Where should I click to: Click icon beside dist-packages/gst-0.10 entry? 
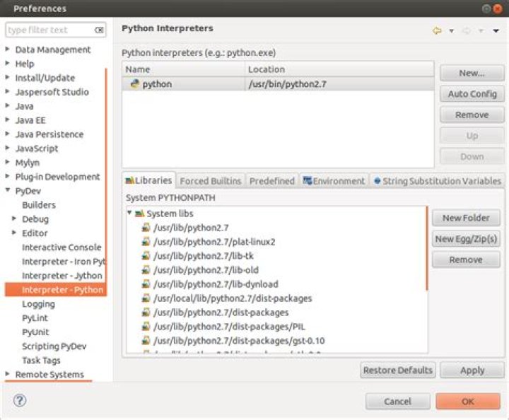click(146, 341)
